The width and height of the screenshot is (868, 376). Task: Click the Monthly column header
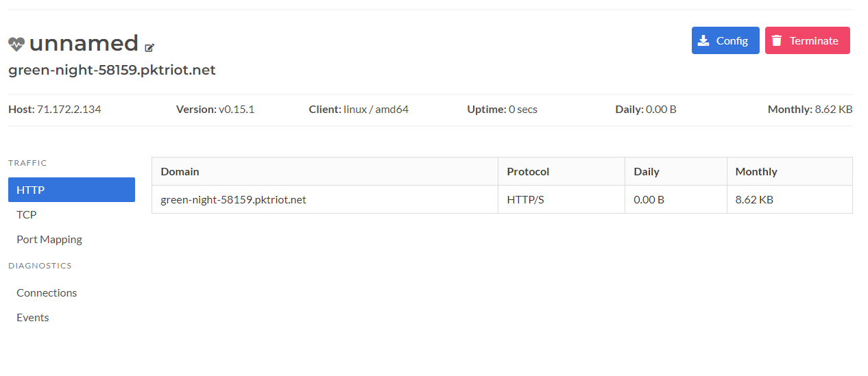point(756,171)
